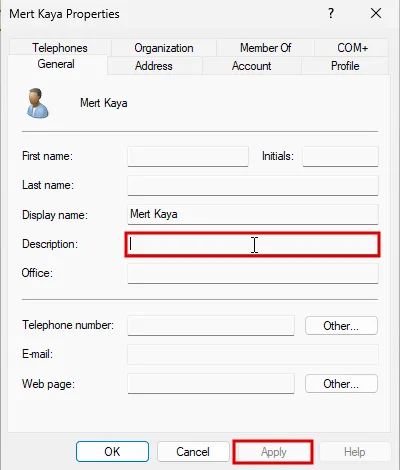Screen dimensions: 400x470
Task: Go to the Profile tab
Action: point(345,66)
